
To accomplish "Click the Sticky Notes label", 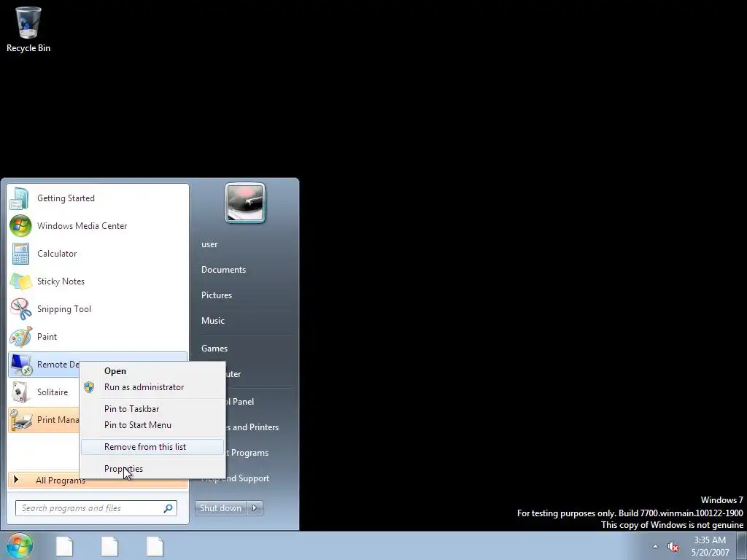I will coord(61,281).
